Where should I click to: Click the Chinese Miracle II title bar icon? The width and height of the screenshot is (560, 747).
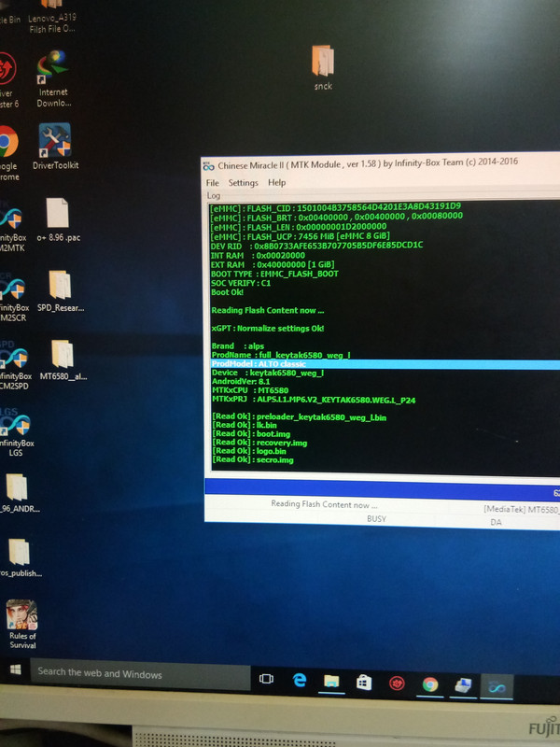(208, 166)
